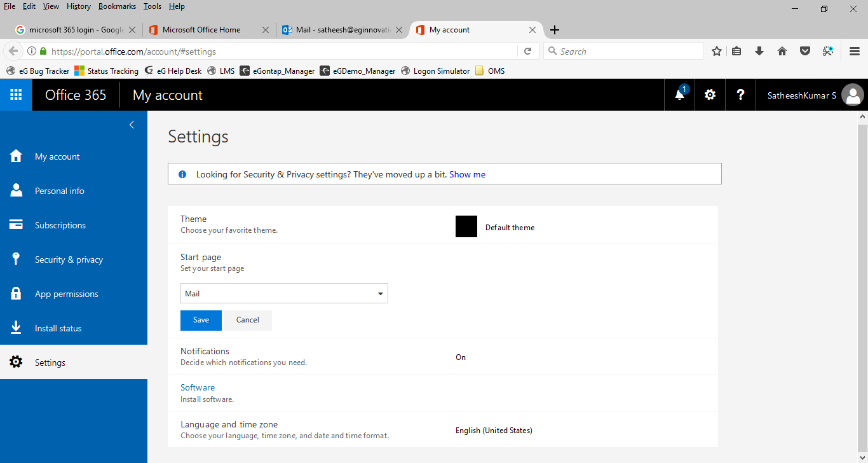Click the site identity info icon
868x463 pixels.
[x=31, y=52]
